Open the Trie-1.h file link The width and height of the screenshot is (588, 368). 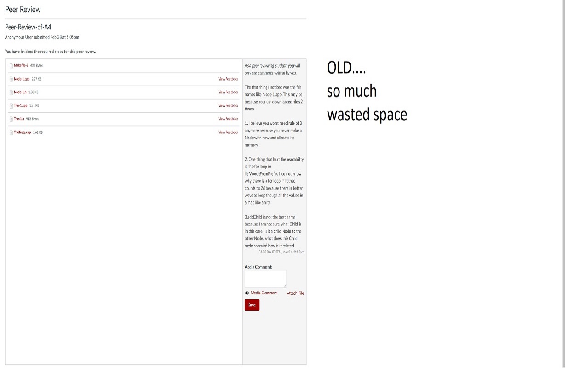(x=19, y=119)
